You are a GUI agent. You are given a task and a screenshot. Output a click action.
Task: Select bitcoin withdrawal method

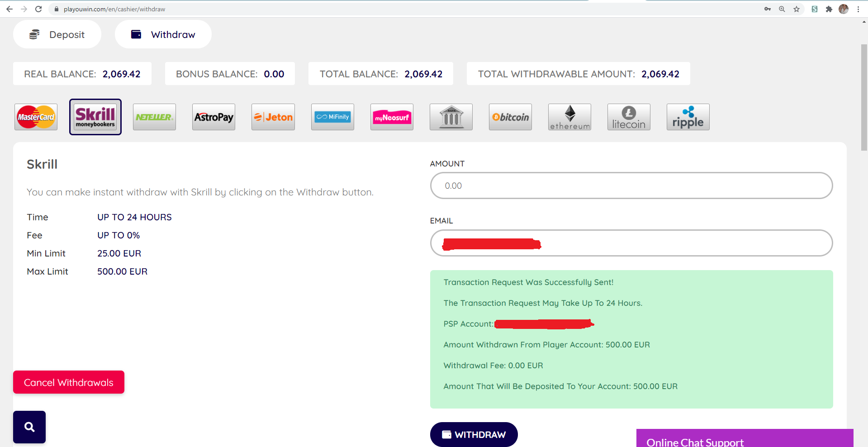[510, 117]
